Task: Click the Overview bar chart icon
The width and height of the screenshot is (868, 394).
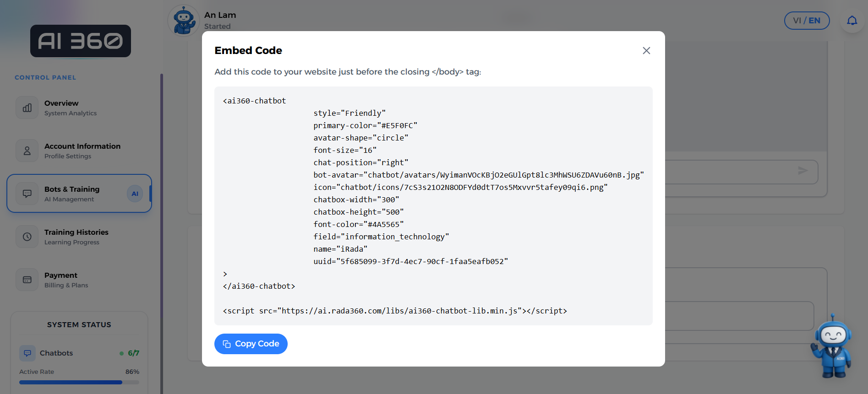Action: click(x=27, y=108)
